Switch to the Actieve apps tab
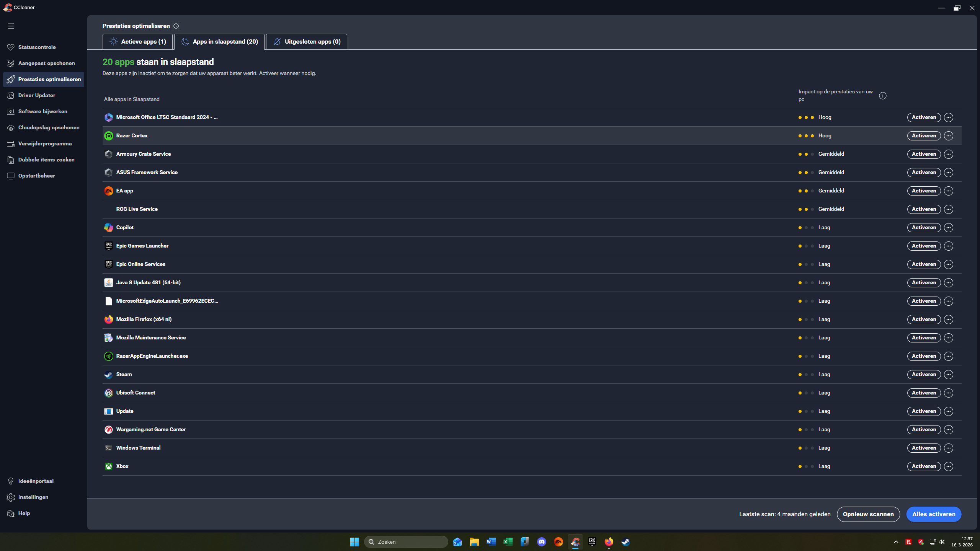This screenshot has height=551, width=980. (138, 42)
